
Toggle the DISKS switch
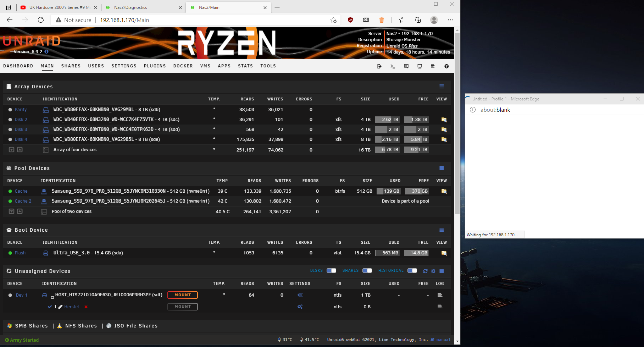click(x=331, y=271)
